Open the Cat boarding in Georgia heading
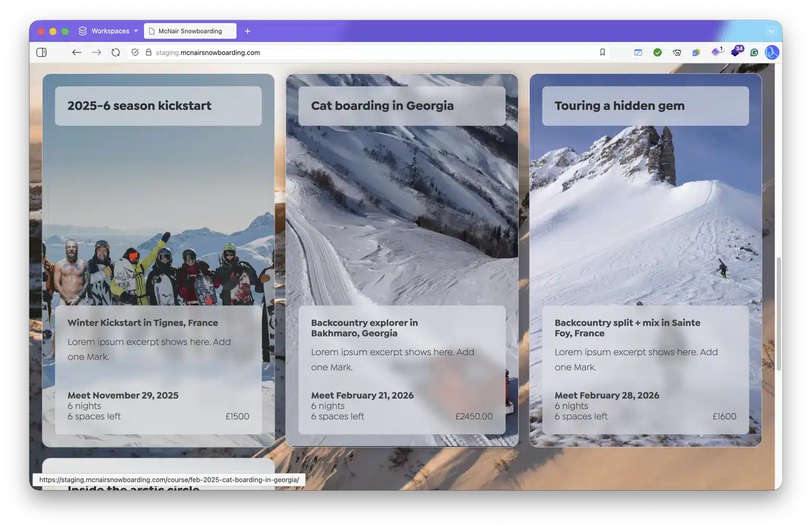 (382, 106)
